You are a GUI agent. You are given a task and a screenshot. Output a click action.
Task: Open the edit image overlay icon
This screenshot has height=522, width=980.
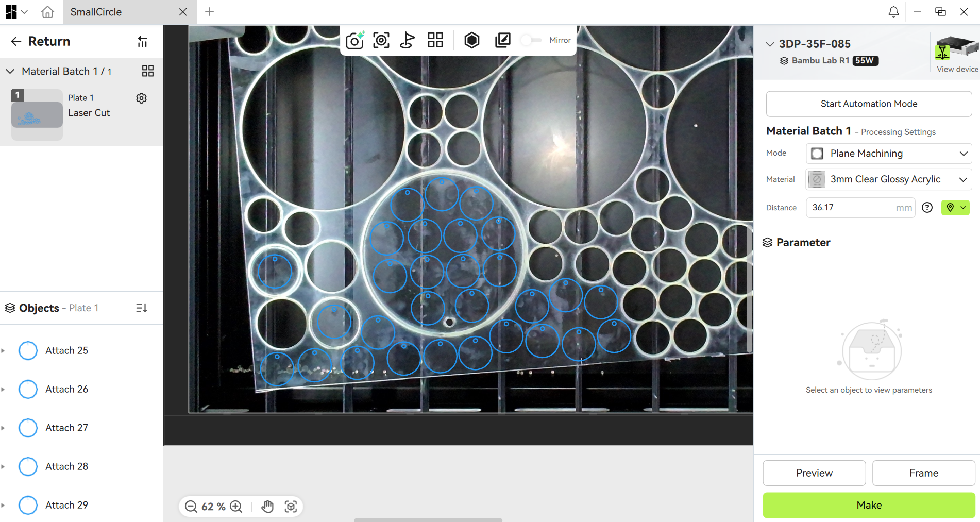tap(502, 40)
